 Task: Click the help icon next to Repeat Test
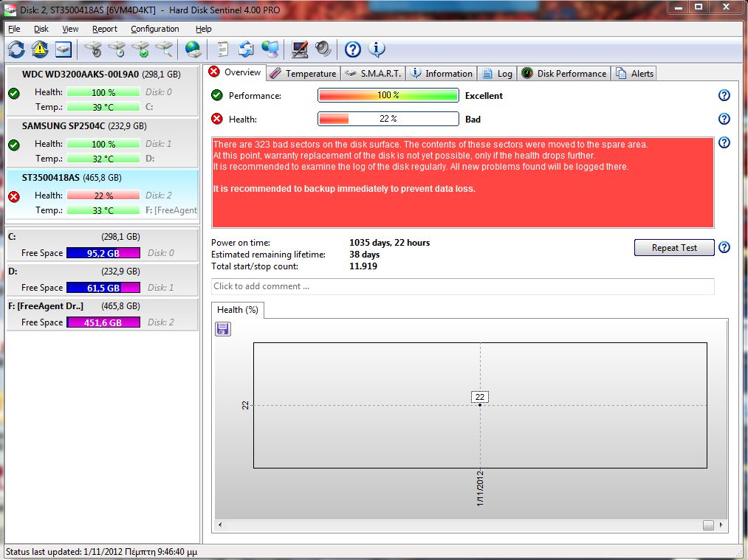(724, 247)
